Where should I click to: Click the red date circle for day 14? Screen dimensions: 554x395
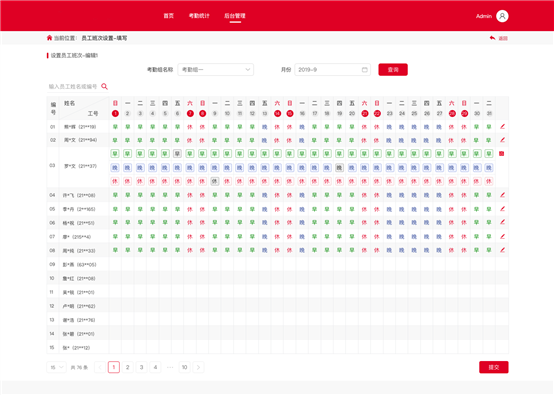[x=277, y=113]
